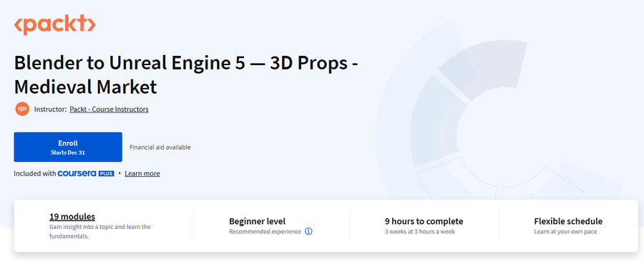Click the Included with text
644x262 pixels.
35,173
